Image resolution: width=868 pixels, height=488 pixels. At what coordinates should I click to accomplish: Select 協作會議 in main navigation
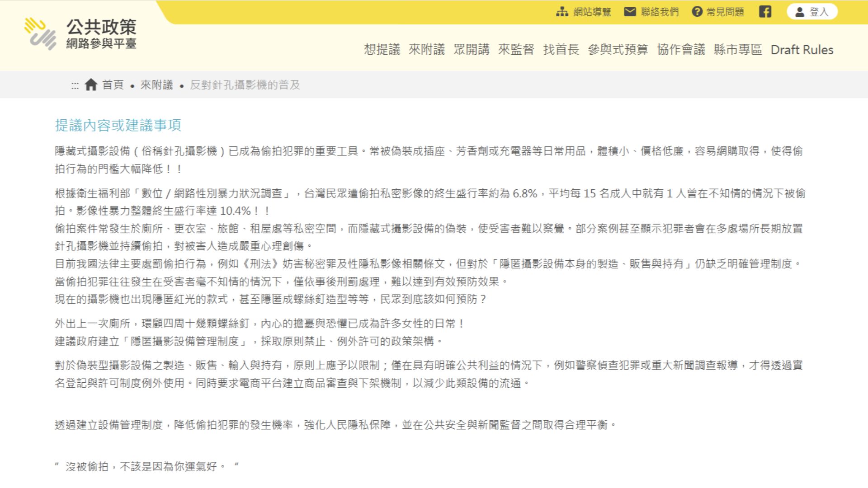(x=681, y=50)
